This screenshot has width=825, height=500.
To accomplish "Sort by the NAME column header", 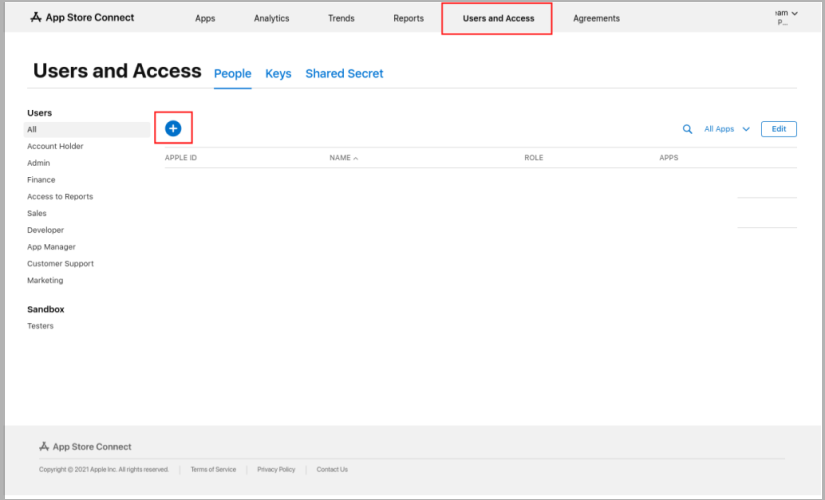I will 343,157.
